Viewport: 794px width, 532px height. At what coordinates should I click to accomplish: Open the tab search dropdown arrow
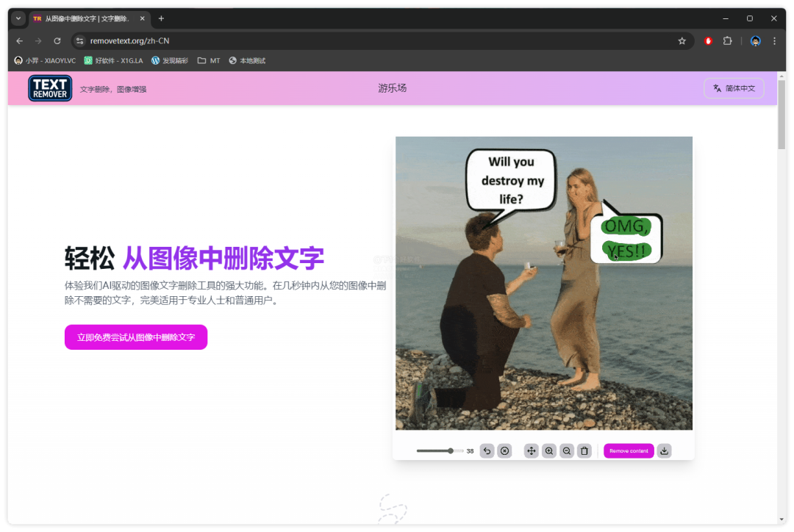[18, 18]
